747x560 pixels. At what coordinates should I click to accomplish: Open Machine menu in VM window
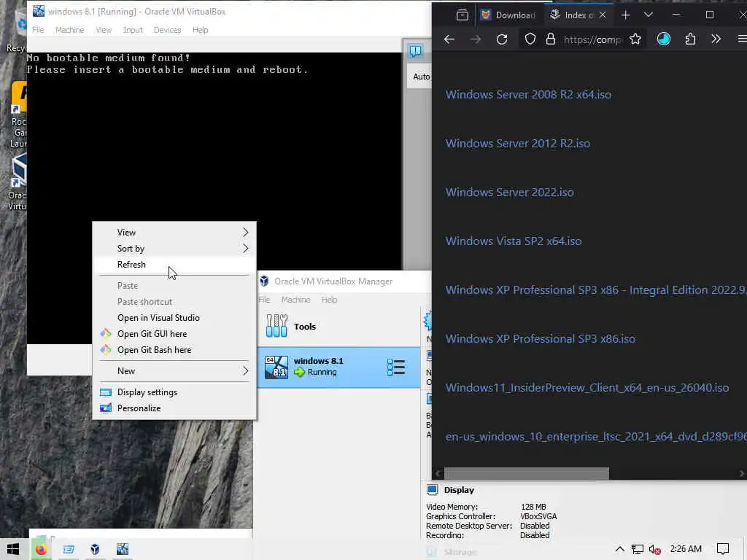click(69, 30)
